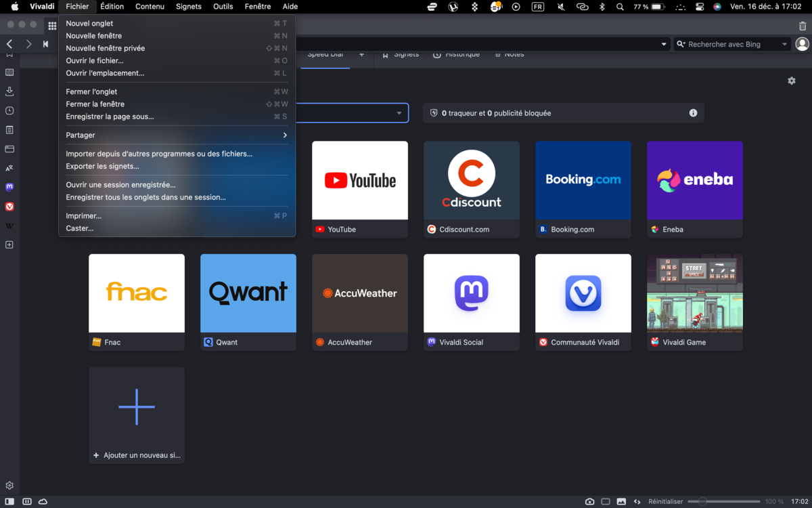Show tracker blocking info icon
The height and width of the screenshot is (508, 812).
pos(693,113)
